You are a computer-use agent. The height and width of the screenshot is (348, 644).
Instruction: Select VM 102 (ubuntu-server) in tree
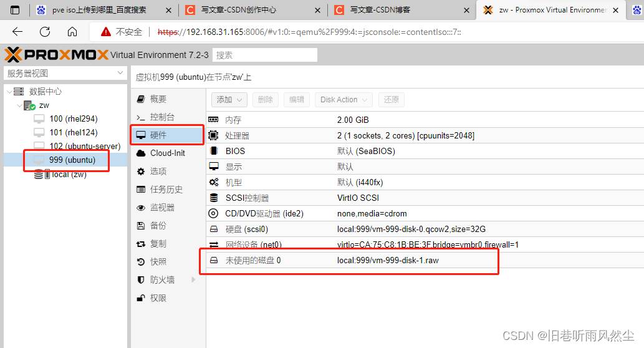point(84,146)
